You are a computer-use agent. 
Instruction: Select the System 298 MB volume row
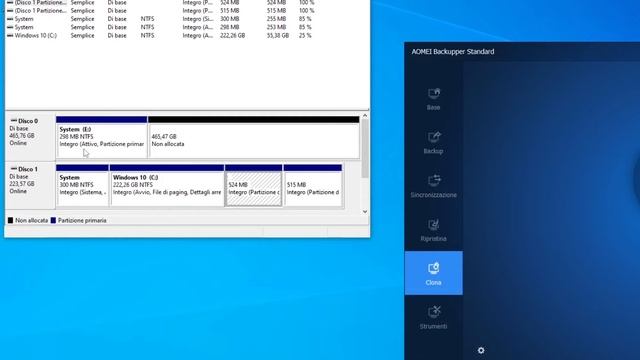coord(161,27)
